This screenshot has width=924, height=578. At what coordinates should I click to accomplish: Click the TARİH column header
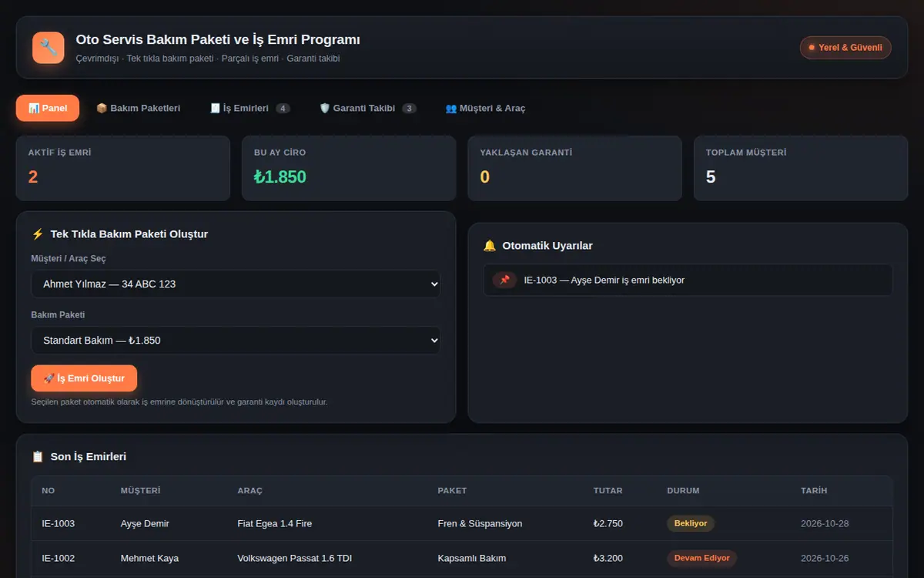814,491
